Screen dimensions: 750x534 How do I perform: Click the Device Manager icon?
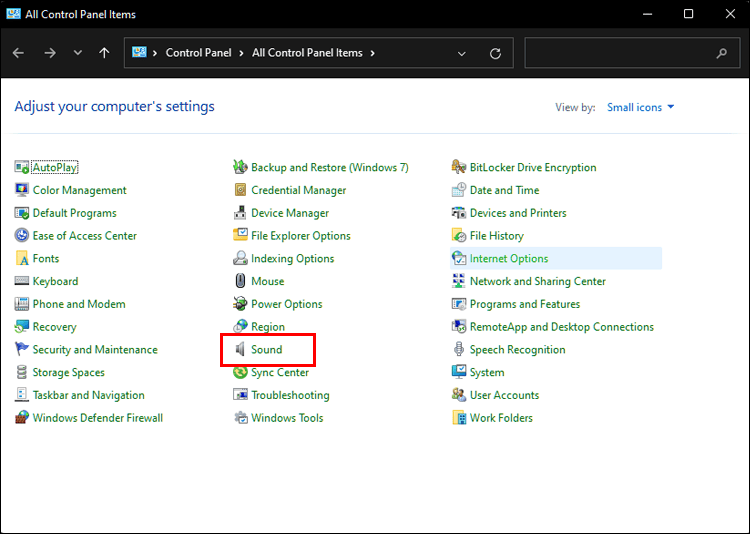pos(240,213)
